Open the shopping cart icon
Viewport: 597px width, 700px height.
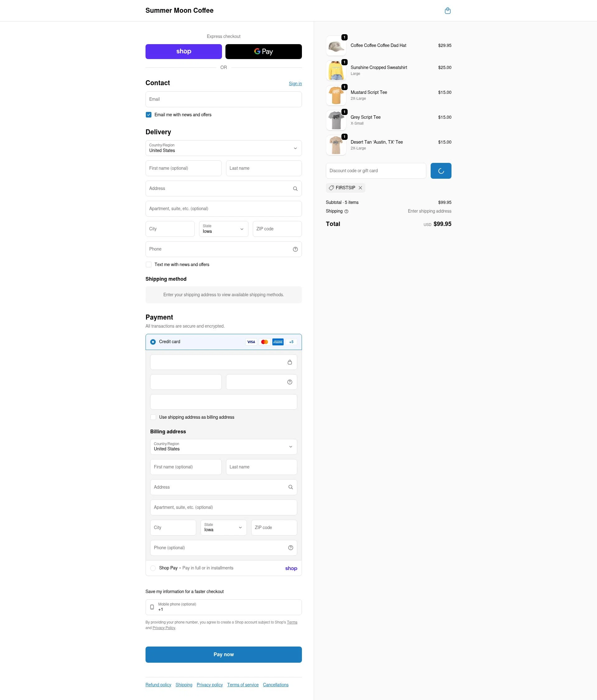(448, 11)
